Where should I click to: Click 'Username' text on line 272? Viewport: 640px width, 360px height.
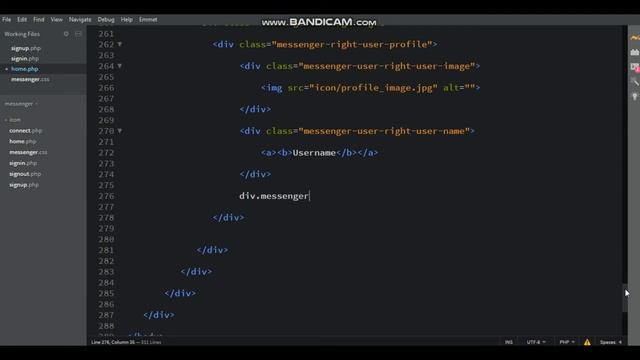(x=314, y=153)
